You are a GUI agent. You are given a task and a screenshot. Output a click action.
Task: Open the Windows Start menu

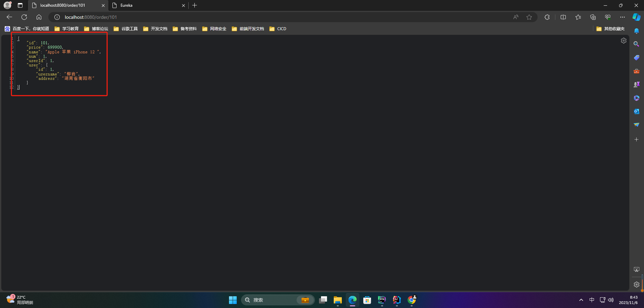coord(233,300)
